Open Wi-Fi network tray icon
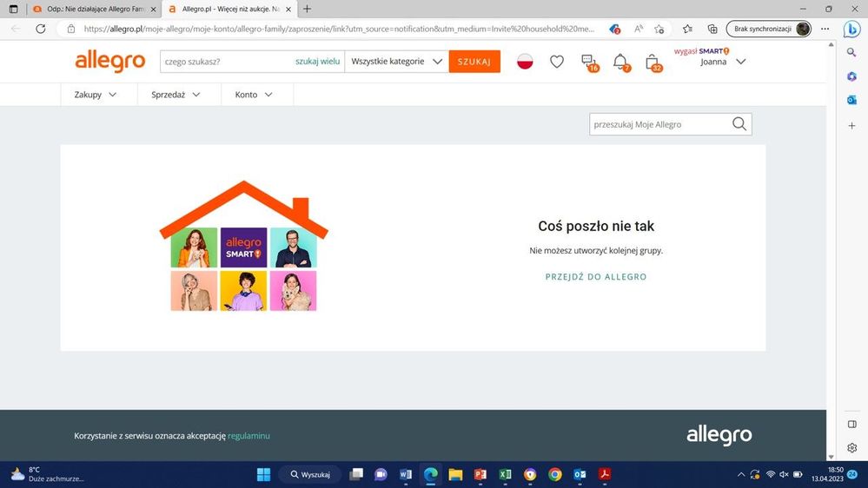868x488 pixels. [770, 474]
